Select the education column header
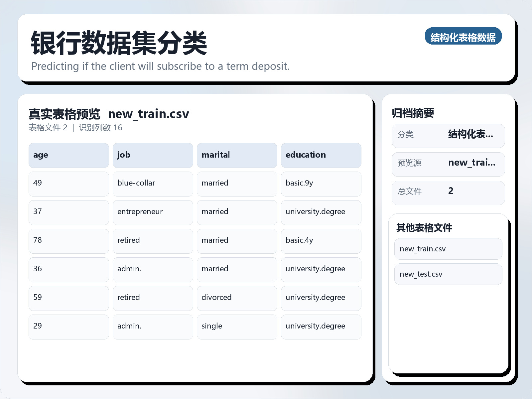Image resolution: width=532 pixels, height=399 pixels. pyautogui.click(x=321, y=155)
